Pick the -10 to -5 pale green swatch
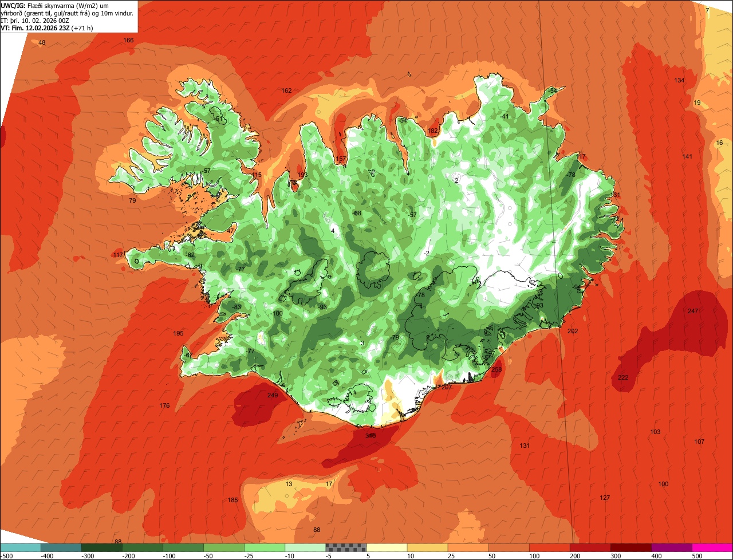Viewport: 733px width, 560px height. tap(305, 547)
